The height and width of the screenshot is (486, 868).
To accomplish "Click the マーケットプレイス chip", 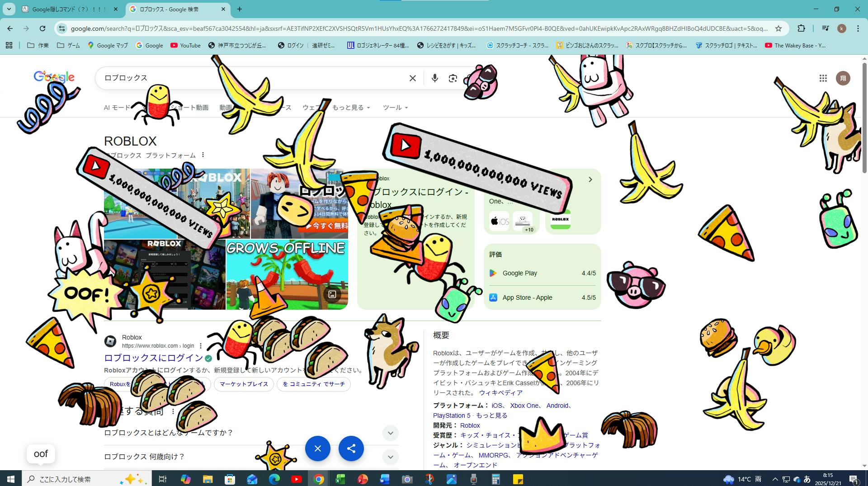I will [244, 384].
